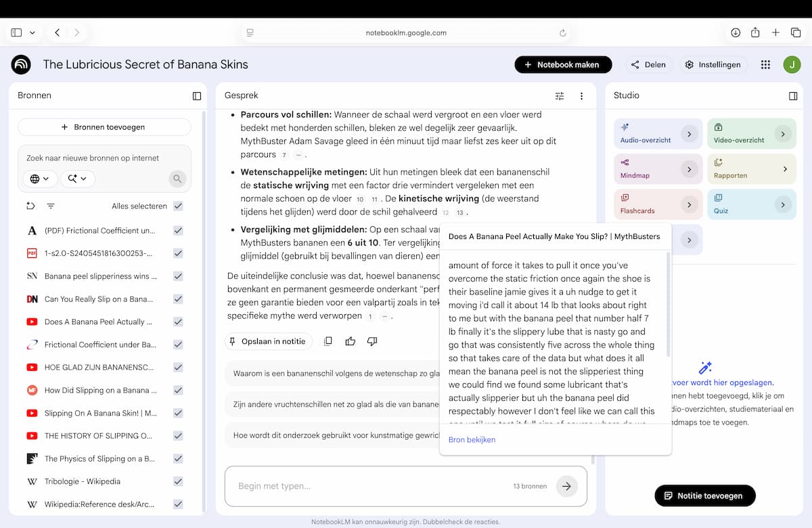
Task: Uncheck HOE GLAD ZIJN BANANENSCH source
Action: tap(178, 367)
